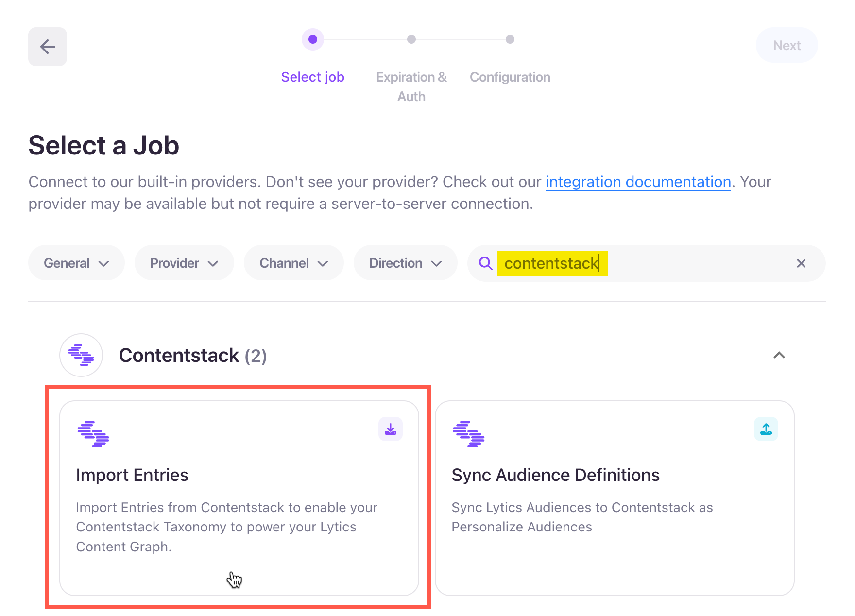
Task: Open the integration documentation link
Action: (x=638, y=182)
